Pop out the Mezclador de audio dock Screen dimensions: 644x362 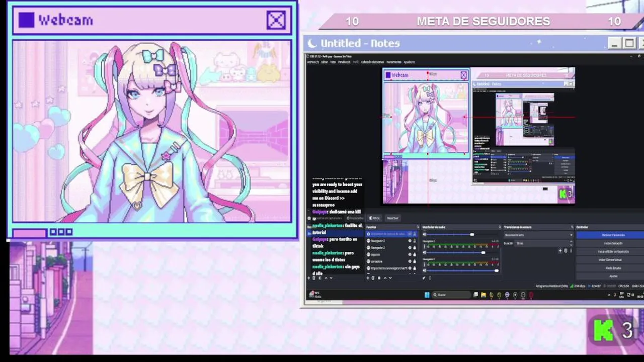pyautogui.click(x=500, y=227)
